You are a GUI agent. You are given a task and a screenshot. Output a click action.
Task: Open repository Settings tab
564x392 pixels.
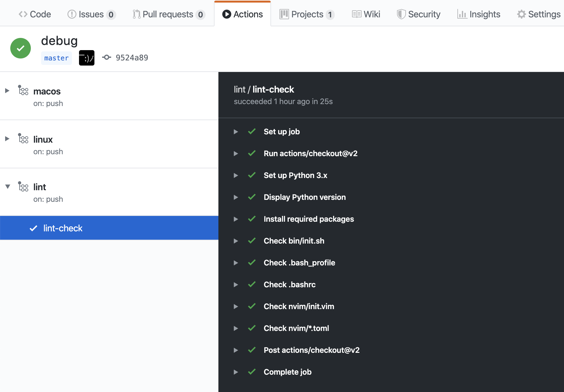[x=539, y=14]
